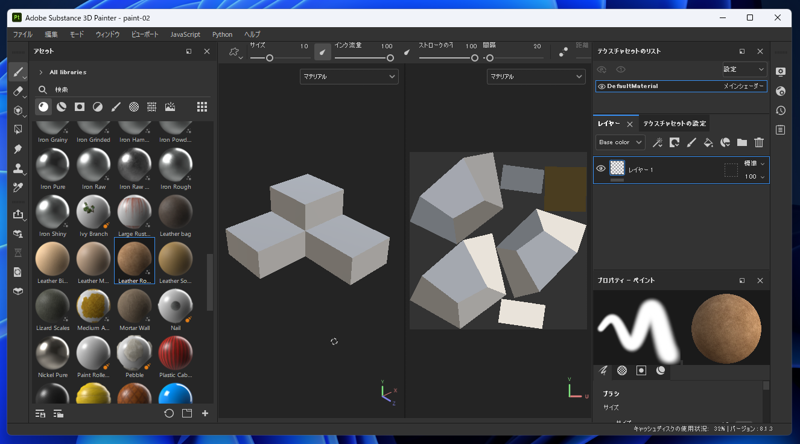Image resolution: width=800 pixels, height=444 pixels.
Task: Click the add paint layer brush icon
Action: coord(691,143)
